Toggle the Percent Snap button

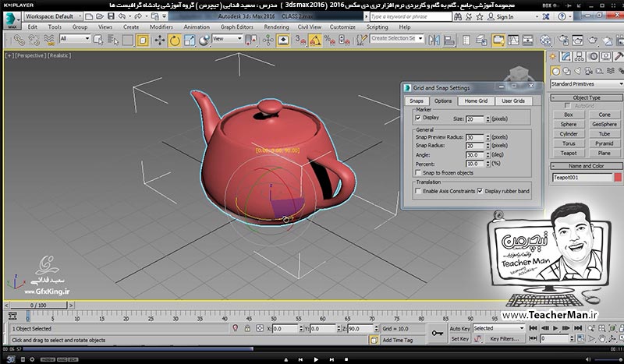click(x=329, y=40)
